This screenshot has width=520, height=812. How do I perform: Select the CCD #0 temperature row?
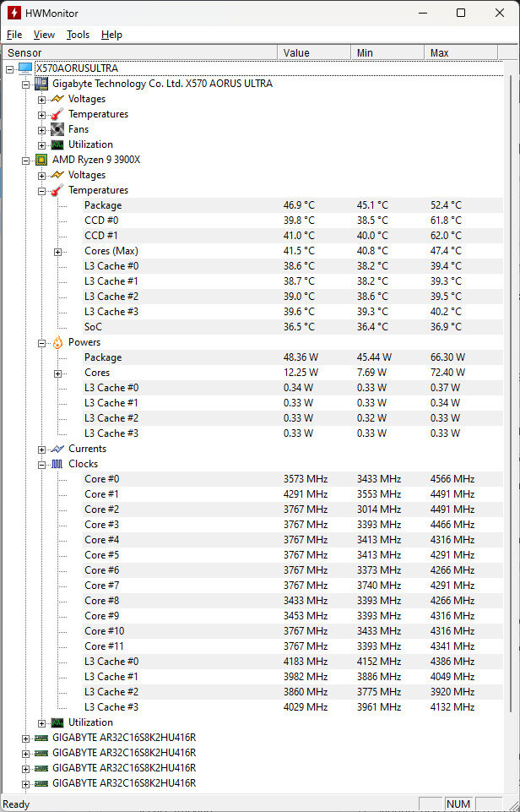(x=293, y=221)
